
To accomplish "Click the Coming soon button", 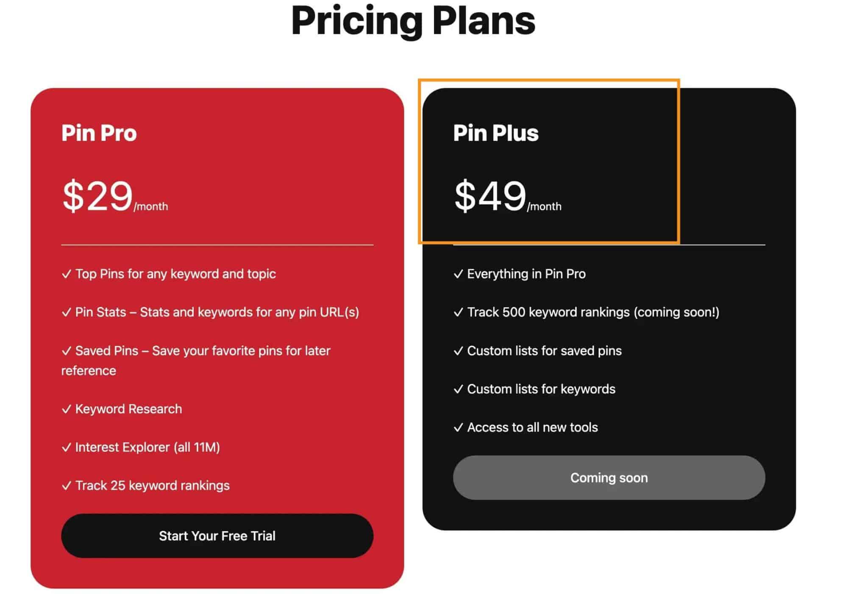I will point(609,478).
